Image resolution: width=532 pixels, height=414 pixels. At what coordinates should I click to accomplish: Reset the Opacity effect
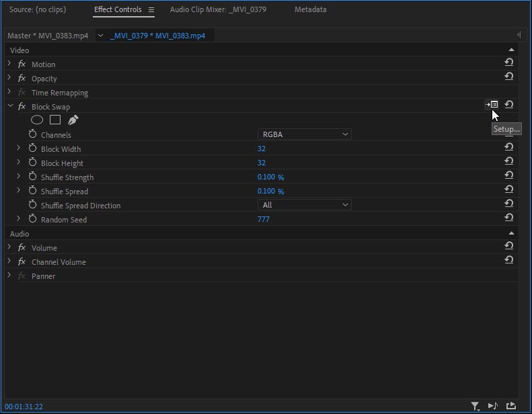pyautogui.click(x=509, y=77)
